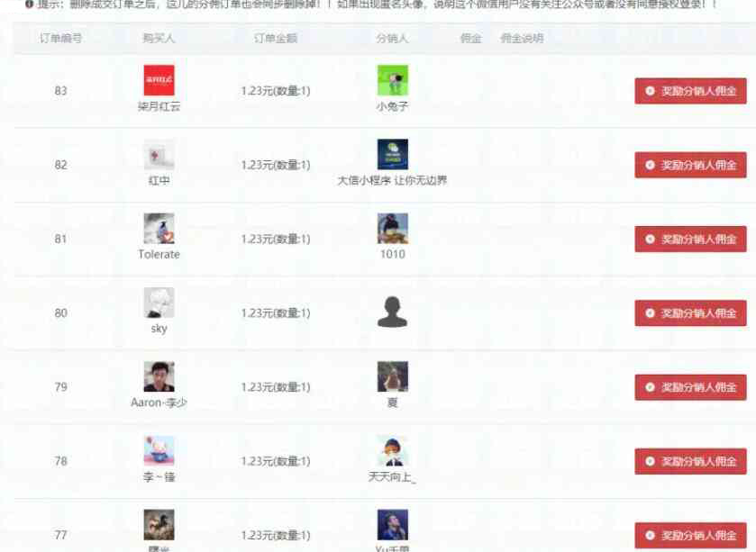Click 李~锋 buyer's cartoon avatar
This screenshot has width=756, height=552.
pos(159,451)
